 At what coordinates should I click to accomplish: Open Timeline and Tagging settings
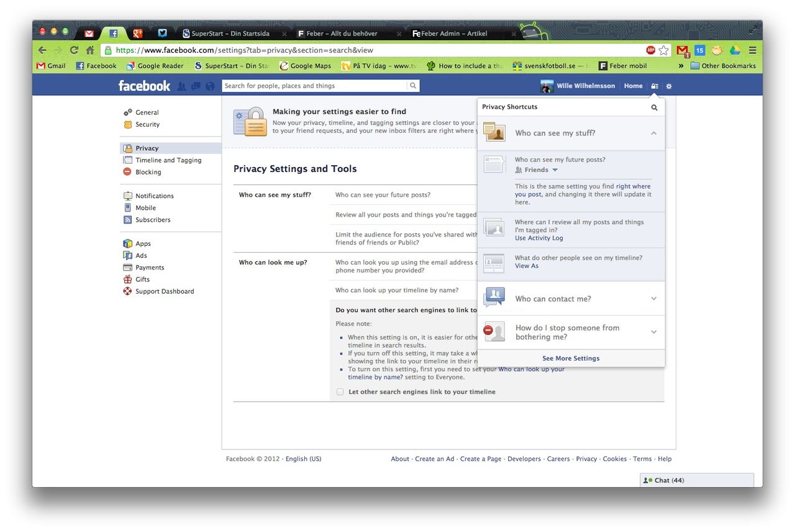point(168,160)
